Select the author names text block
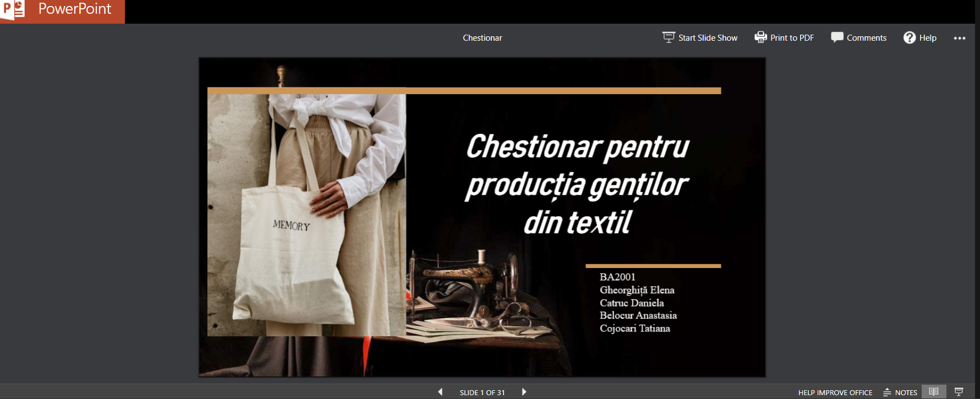 (x=638, y=303)
